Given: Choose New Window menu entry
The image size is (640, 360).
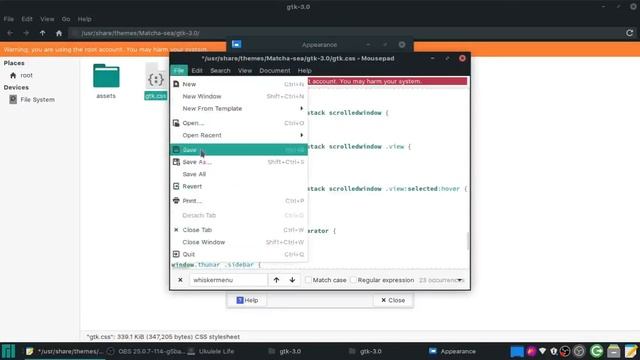Looking at the screenshot, I should tap(239, 96).
